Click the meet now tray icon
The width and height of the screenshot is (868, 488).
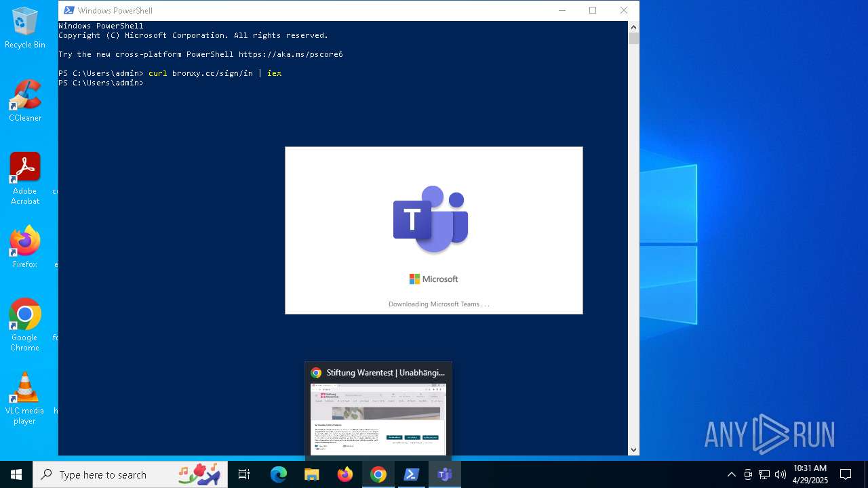tap(748, 474)
